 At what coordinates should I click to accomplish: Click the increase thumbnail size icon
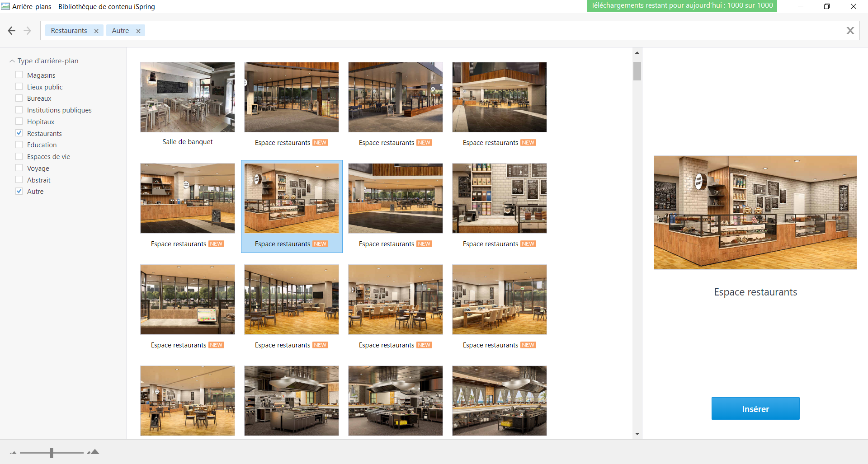94,452
